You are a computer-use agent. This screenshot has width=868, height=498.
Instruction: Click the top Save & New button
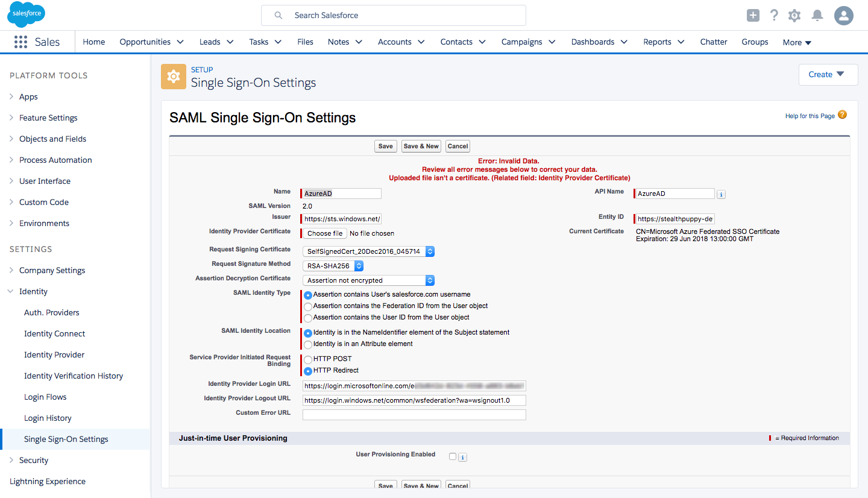pos(421,147)
